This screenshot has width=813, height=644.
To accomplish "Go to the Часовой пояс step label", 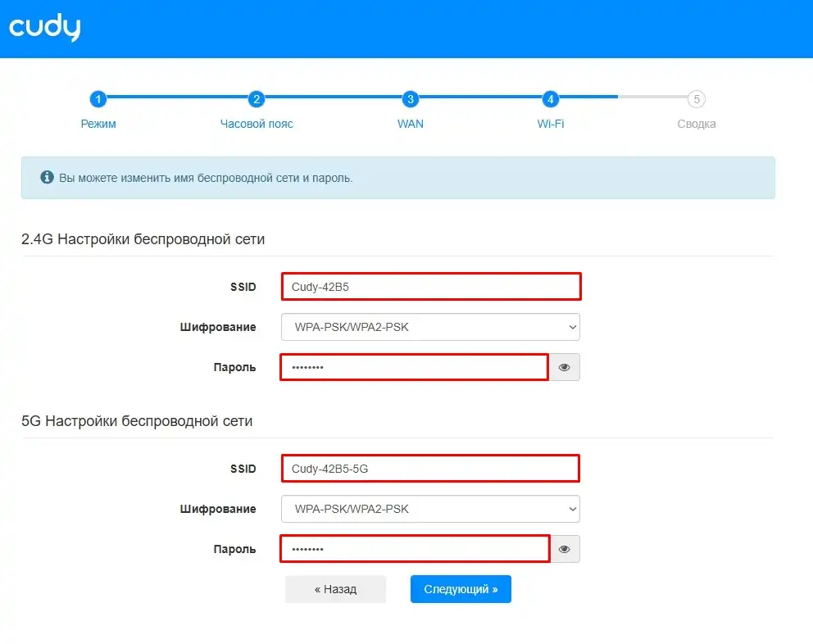I will [x=257, y=124].
